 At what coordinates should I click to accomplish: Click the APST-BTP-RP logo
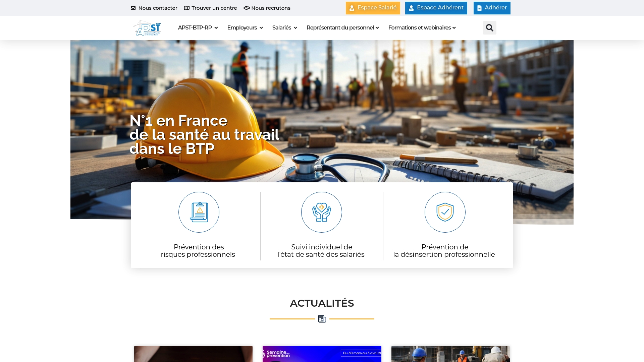[x=147, y=28]
